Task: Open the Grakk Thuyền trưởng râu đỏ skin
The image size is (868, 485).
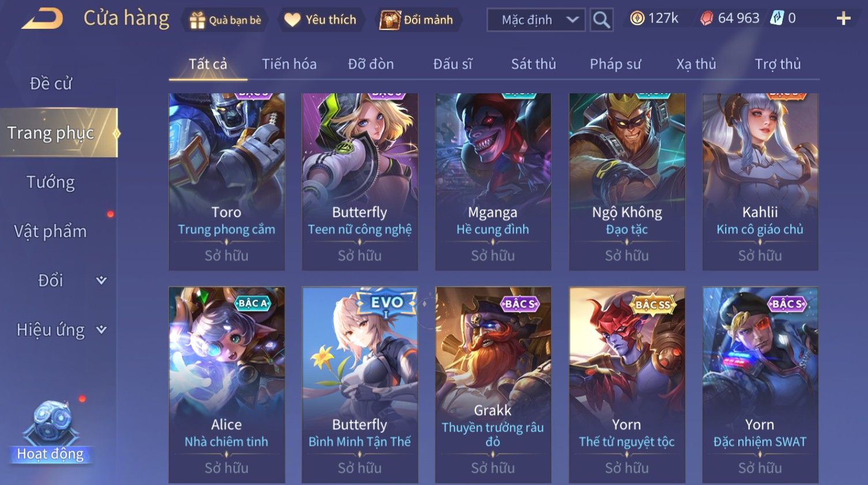Action: tap(493, 385)
